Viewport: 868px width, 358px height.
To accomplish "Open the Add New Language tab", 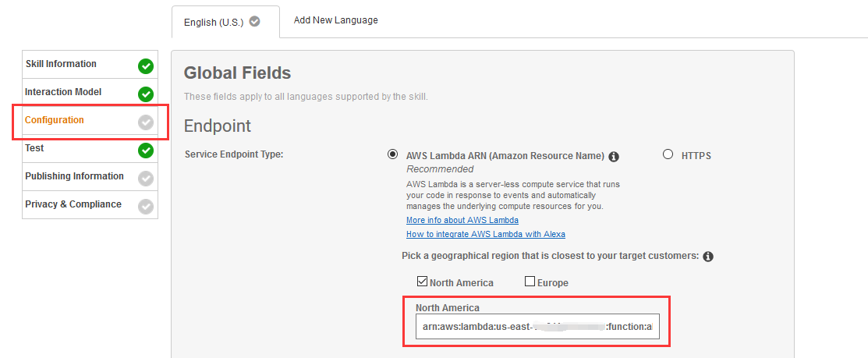I will pyautogui.click(x=335, y=20).
